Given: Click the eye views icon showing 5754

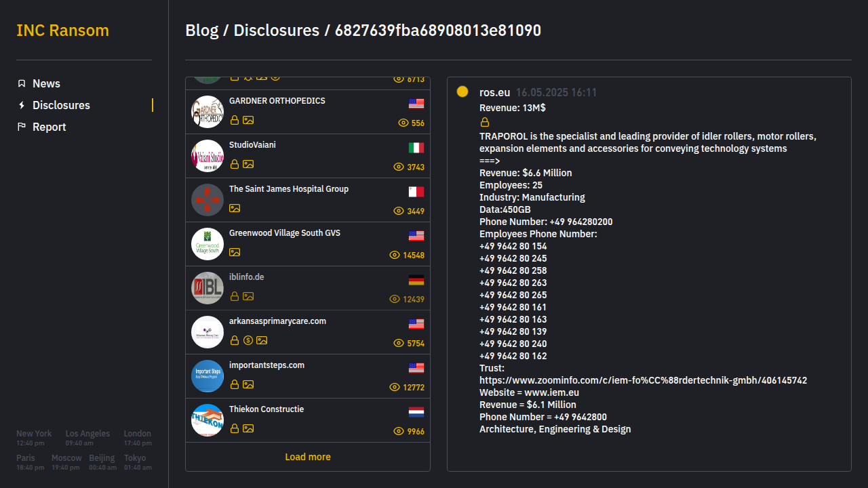Looking at the screenshot, I should 399,343.
